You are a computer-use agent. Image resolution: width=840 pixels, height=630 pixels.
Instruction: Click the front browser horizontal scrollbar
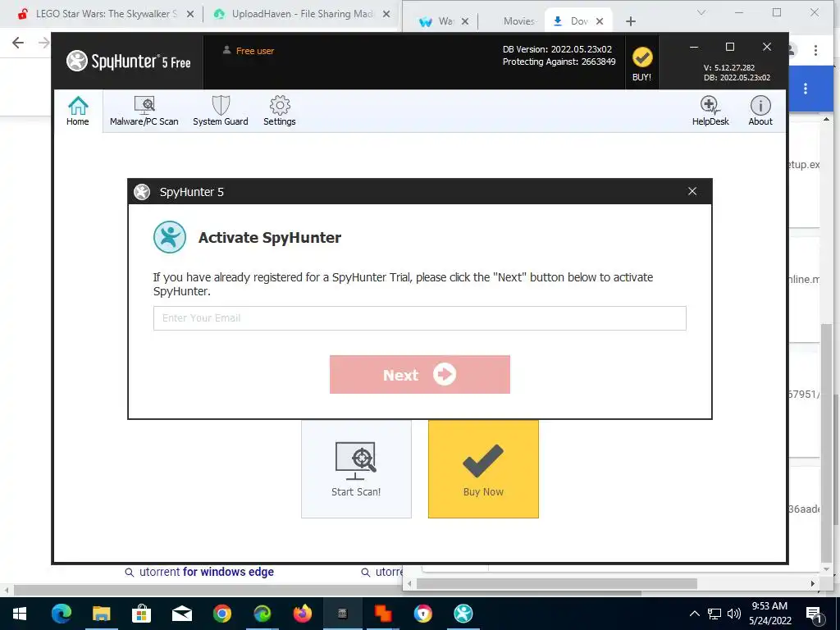[x=557, y=583]
